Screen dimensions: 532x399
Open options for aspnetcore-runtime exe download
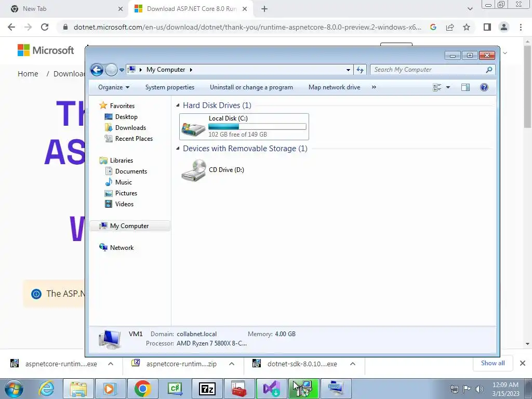[x=111, y=364]
